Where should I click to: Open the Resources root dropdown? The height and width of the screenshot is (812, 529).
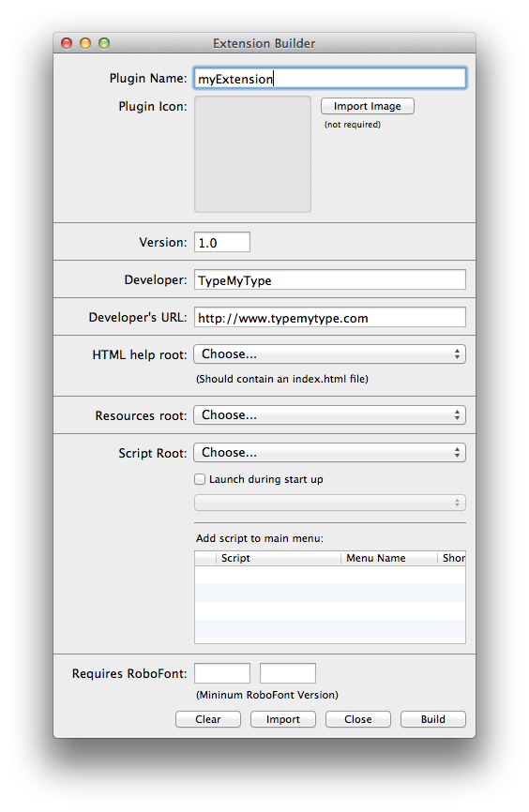coord(330,415)
